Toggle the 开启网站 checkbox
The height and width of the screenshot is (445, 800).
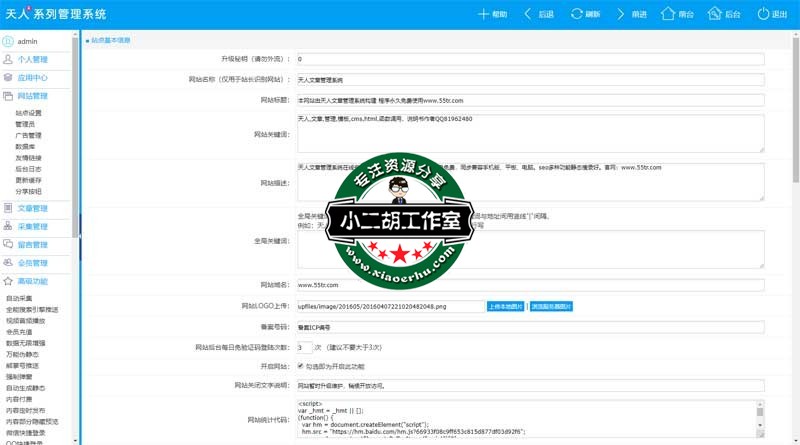[x=302, y=366]
